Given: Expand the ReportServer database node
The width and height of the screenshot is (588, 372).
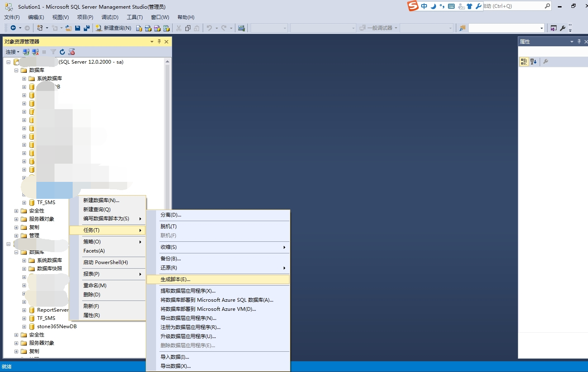Looking at the screenshot, I should pos(24,310).
